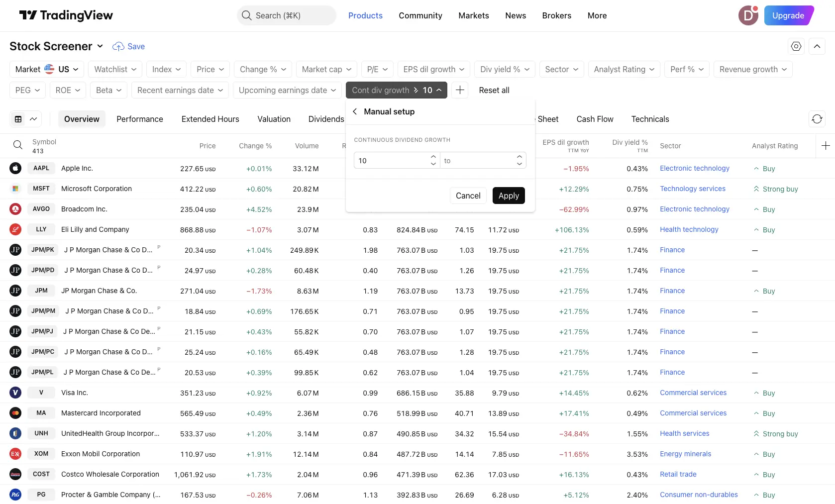The image size is (835, 504).
Task: Click the cloud Save icon
Action: 118,46
